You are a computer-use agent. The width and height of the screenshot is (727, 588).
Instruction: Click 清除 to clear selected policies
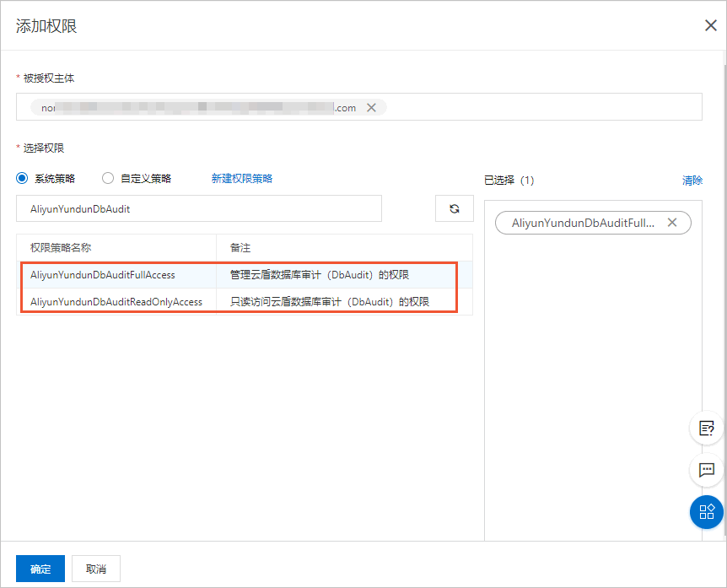coord(692,180)
